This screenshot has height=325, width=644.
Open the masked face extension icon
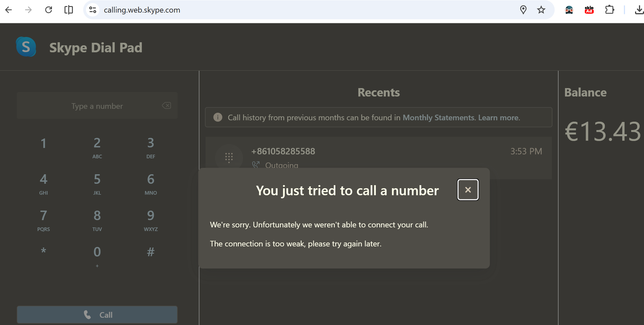coord(569,10)
